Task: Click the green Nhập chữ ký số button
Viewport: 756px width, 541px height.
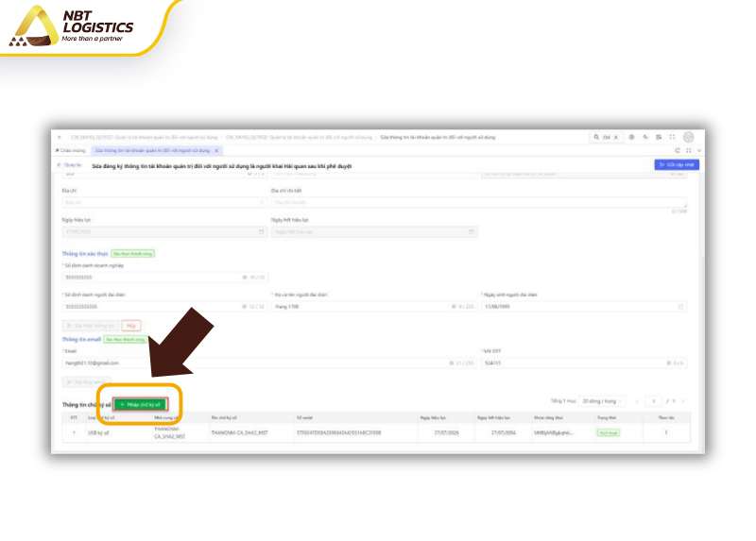Action: (140, 405)
